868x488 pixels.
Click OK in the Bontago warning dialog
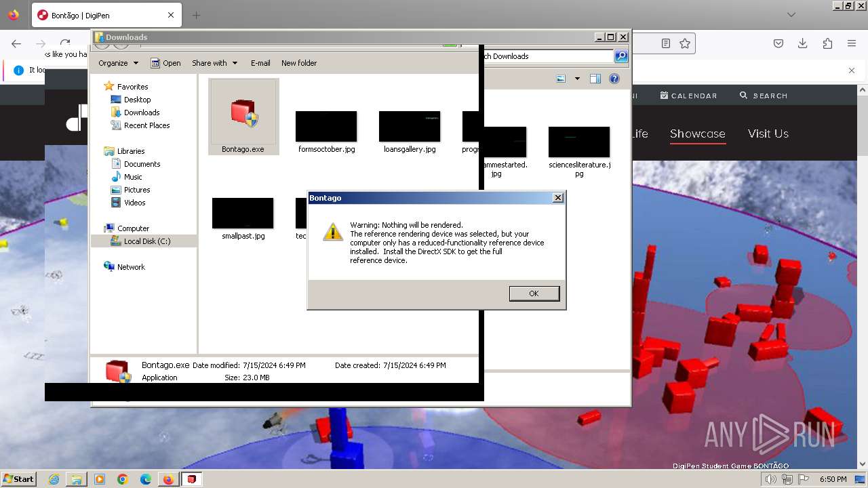[x=534, y=293]
